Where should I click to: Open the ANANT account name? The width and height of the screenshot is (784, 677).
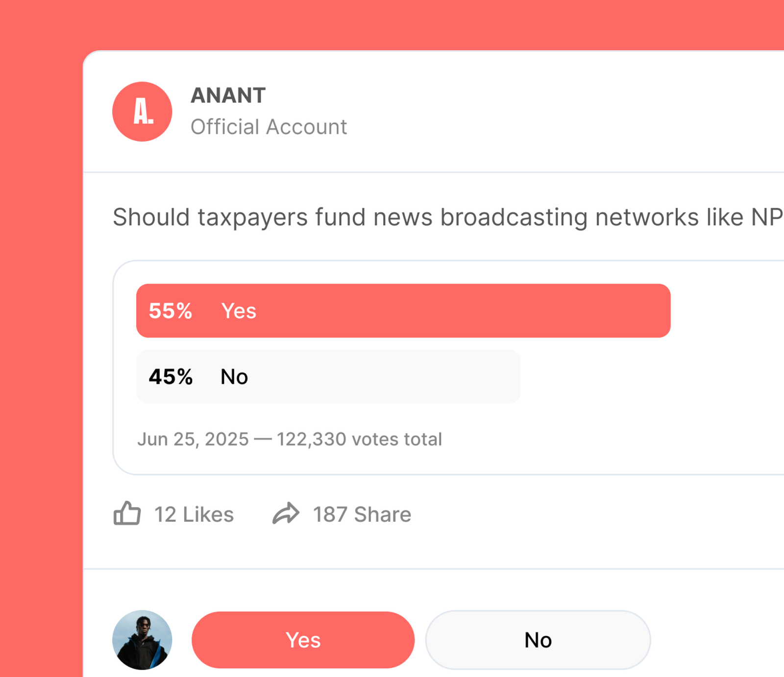(228, 96)
